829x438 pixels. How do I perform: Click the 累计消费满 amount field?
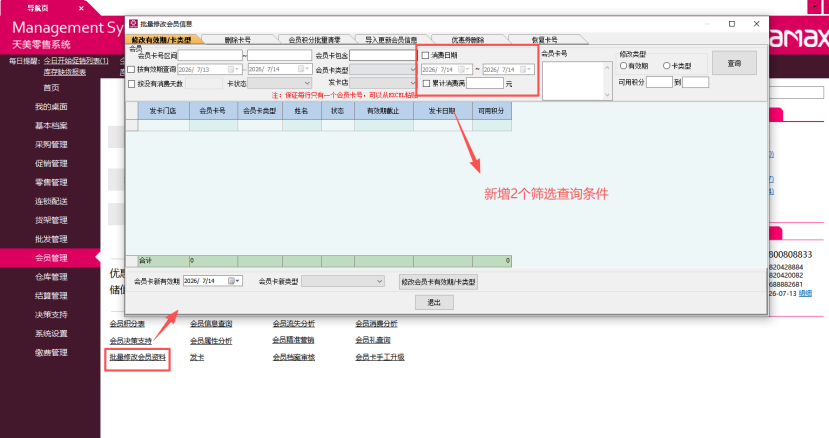tap(485, 84)
